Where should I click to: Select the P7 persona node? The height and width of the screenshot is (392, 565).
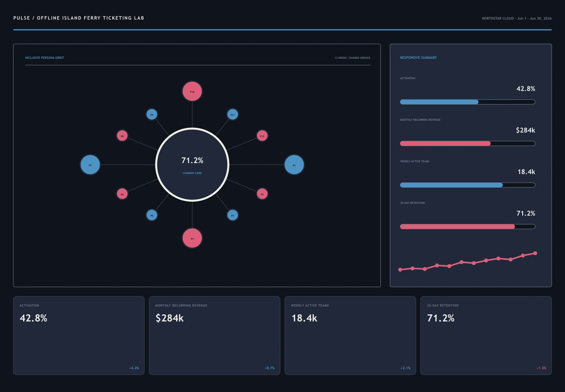(90, 165)
